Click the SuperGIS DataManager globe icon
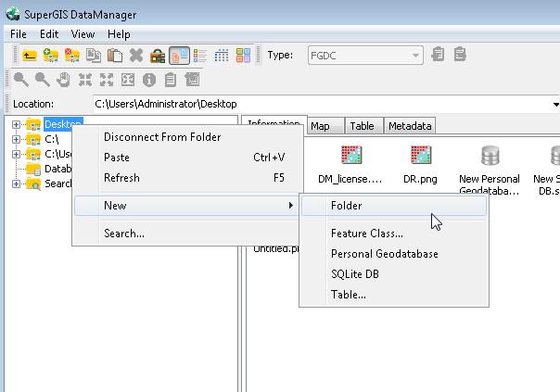 [x=13, y=14]
